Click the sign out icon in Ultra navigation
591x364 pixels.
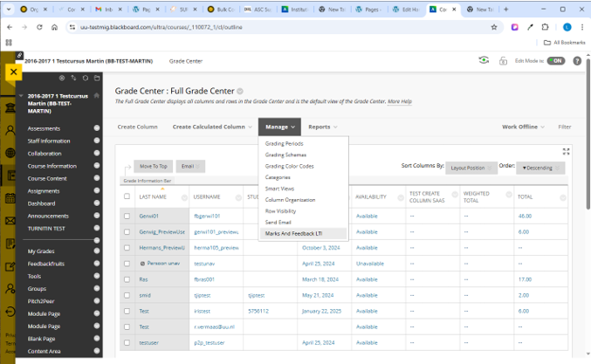click(x=10, y=312)
